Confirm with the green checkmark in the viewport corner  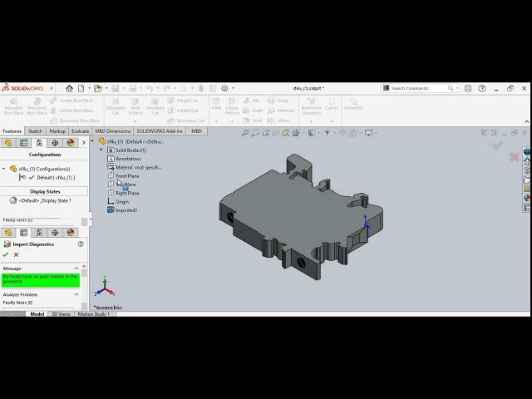click(498, 145)
